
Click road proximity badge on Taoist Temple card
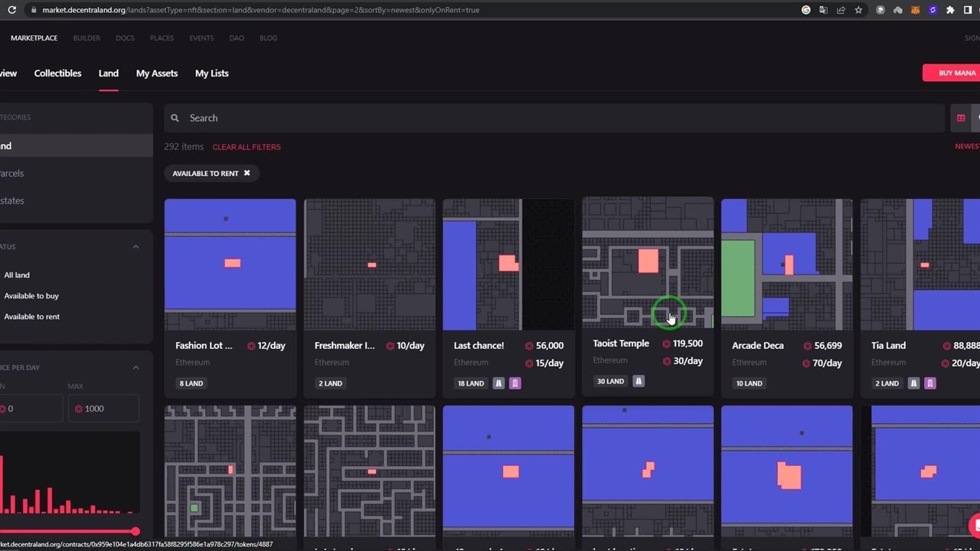[639, 381]
